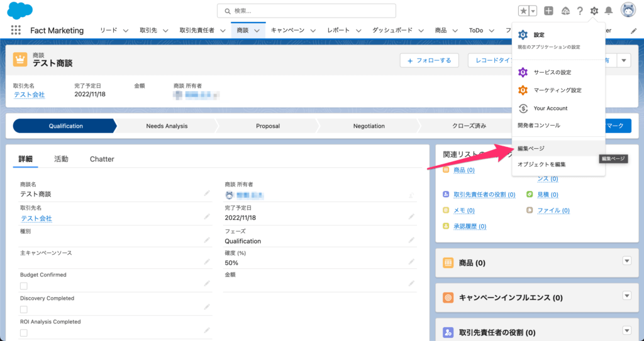Expand the 商品 (0) related list dropdown
Screen dimensions: 644x341
tap(626, 261)
